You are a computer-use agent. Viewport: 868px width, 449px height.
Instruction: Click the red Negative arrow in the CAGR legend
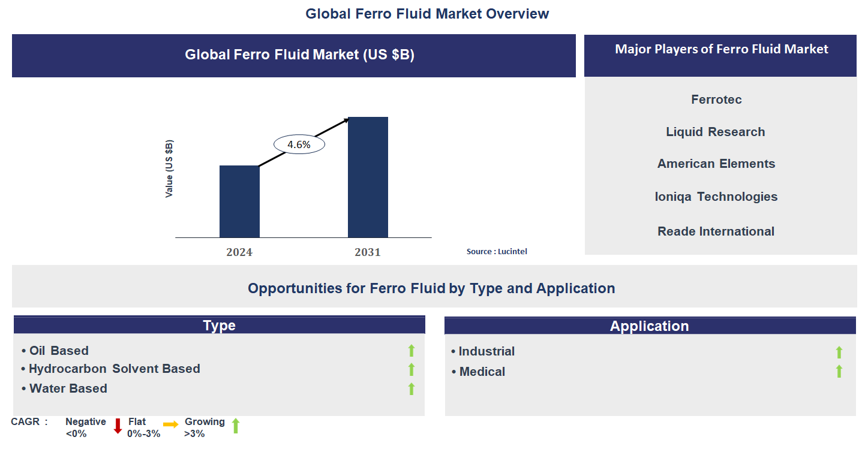coord(118,427)
